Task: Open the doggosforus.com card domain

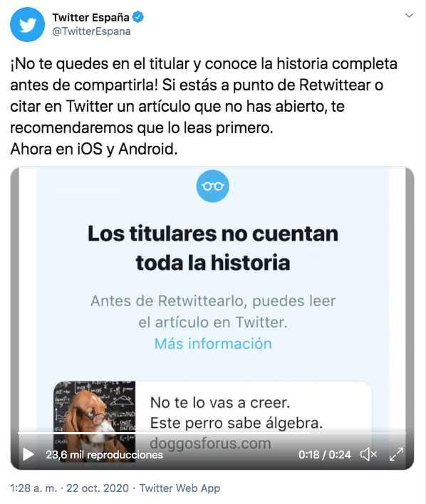Action: 210,443
